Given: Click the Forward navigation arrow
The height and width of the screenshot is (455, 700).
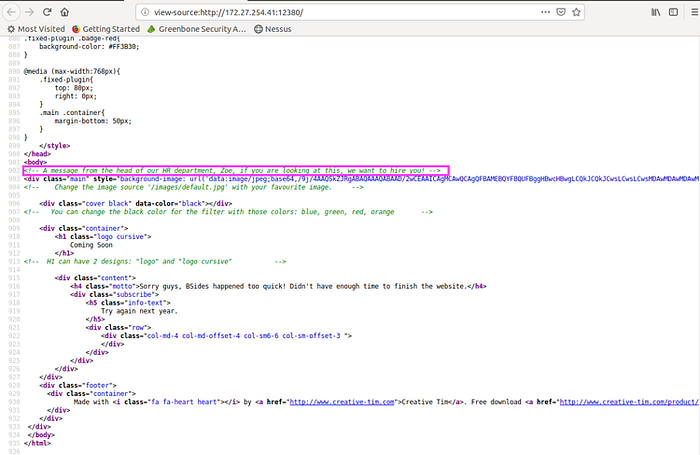Looking at the screenshot, I should click(x=29, y=12).
